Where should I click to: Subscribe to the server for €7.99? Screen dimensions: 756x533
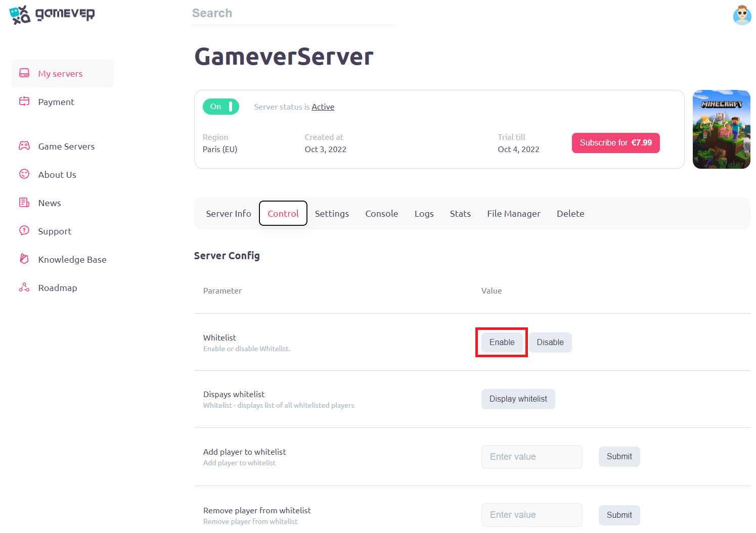(615, 142)
